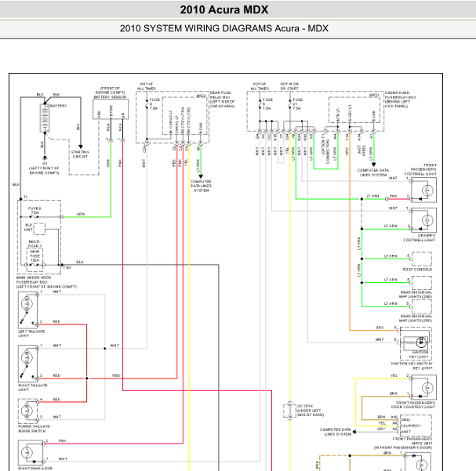Click the 'ELD UNIT' label
Viewport: 476px width, 471px height.
point(28,227)
